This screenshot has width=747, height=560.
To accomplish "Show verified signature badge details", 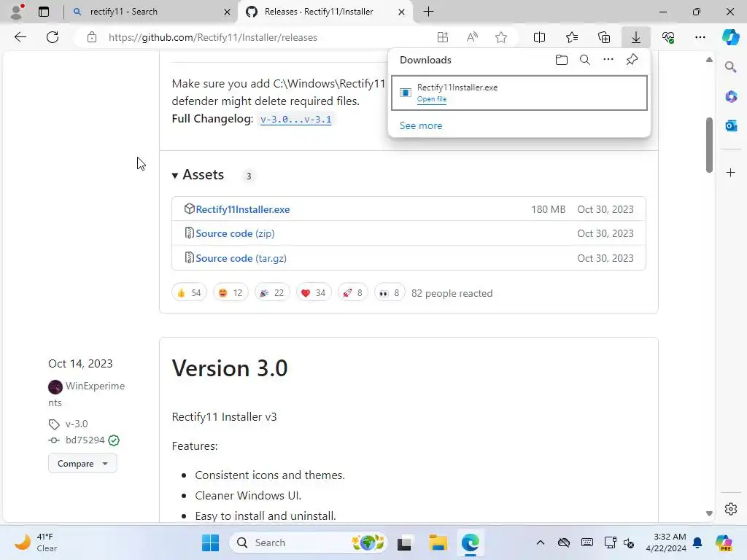I will tap(114, 440).
